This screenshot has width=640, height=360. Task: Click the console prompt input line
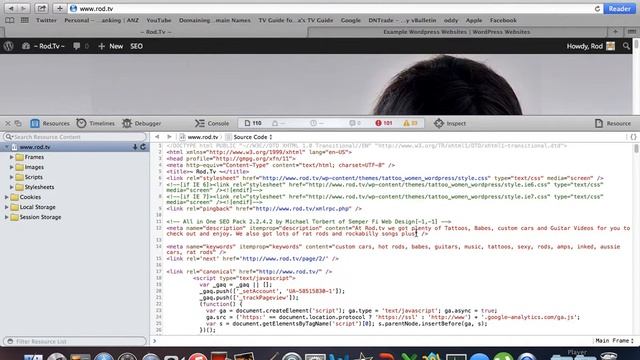click(371, 340)
